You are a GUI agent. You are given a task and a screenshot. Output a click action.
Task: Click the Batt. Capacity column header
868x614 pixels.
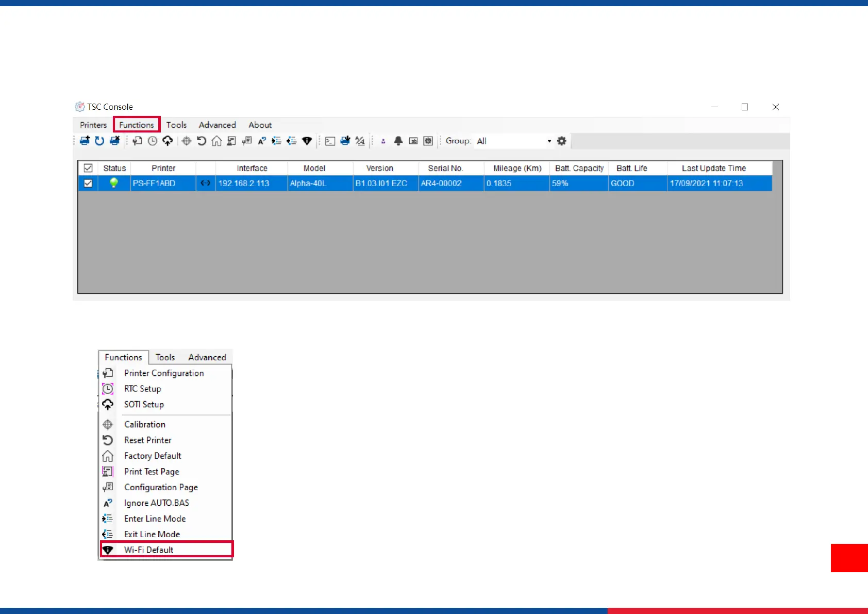tap(579, 168)
